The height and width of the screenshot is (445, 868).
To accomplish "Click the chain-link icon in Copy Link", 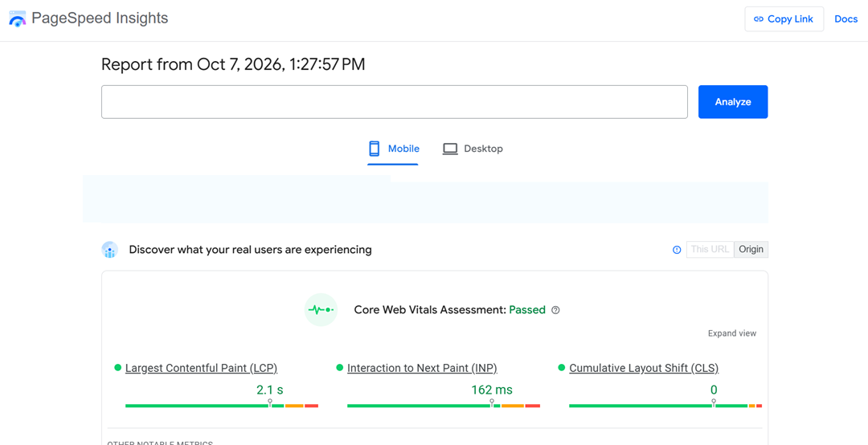I will 759,19.
